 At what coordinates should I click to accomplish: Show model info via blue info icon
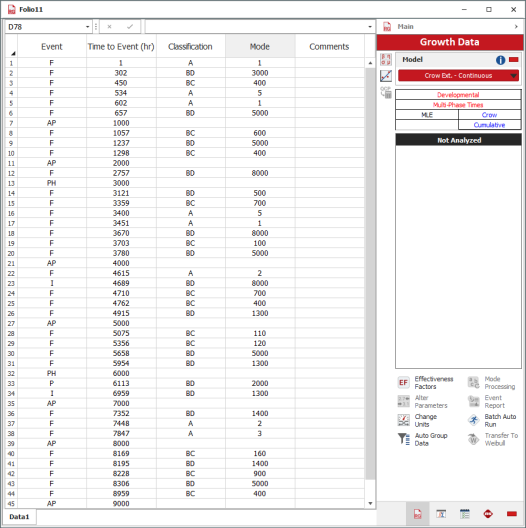point(500,60)
